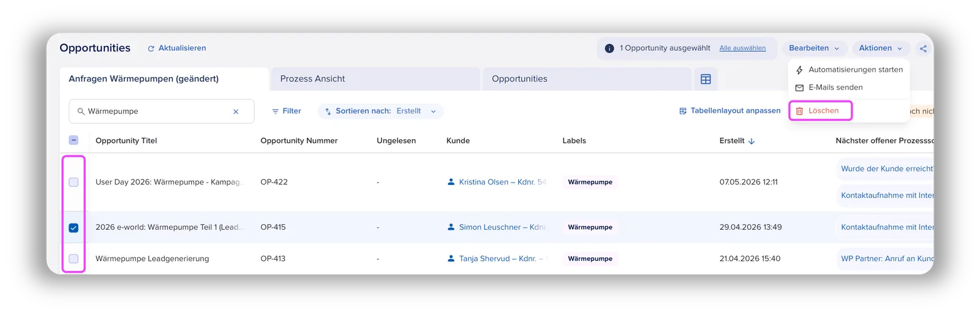Viewport: 980px width, 315px height.
Task: Open the Bearbeiten dropdown
Action: [x=814, y=48]
